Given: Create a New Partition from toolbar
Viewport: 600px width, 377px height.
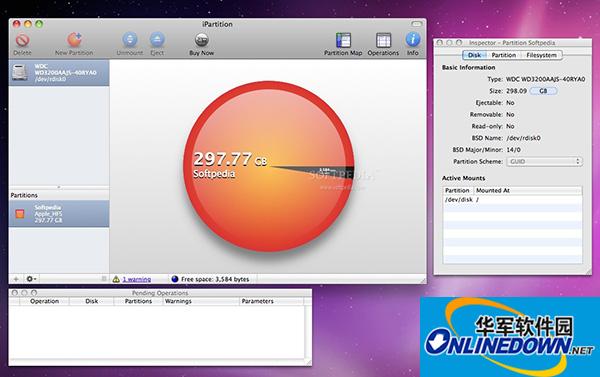Looking at the screenshot, I should click(74, 40).
